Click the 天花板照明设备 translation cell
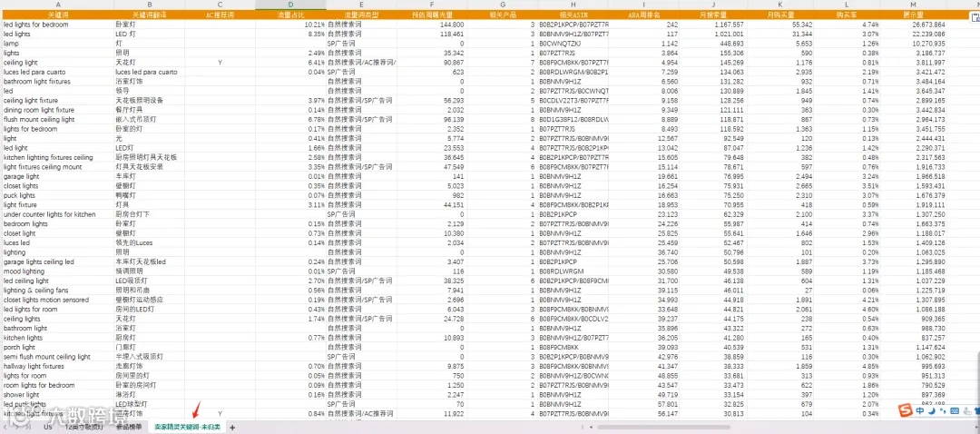The image size is (980, 434). click(150, 101)
